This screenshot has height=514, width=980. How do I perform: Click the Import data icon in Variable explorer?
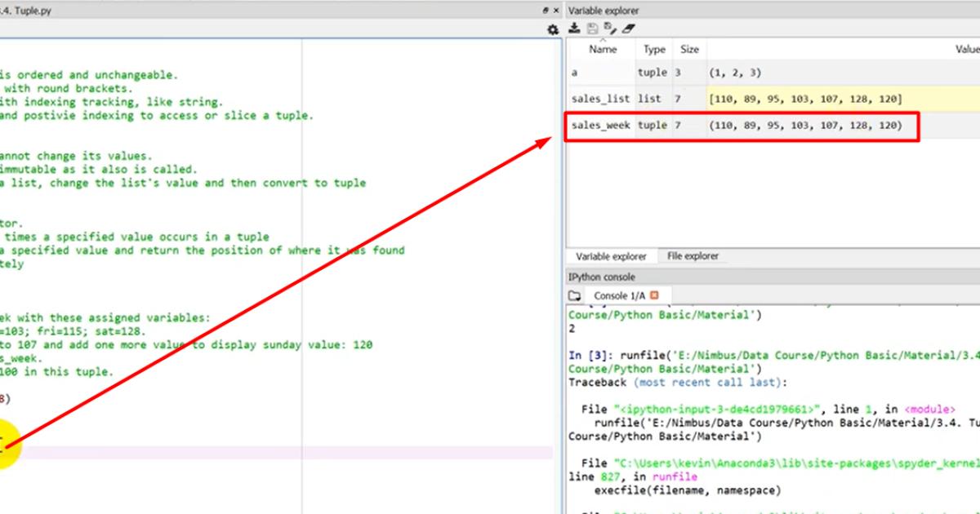click(574, 29)
